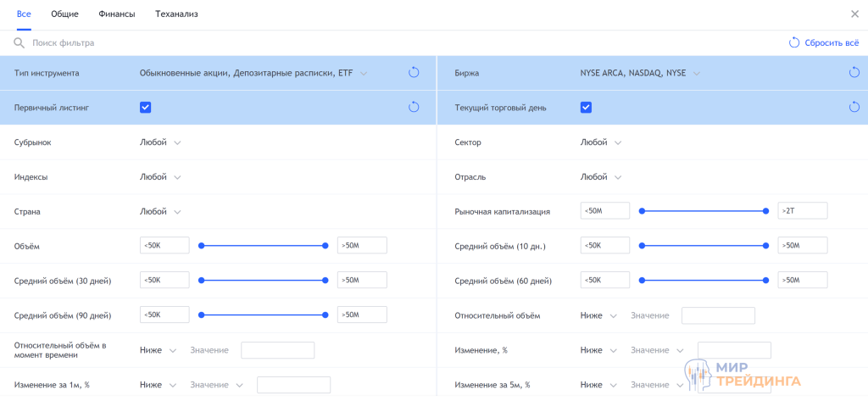Switch to the Финансы tab
This screenshot has height=401, width=868.
pyautogui.click(x=116, y=14)
